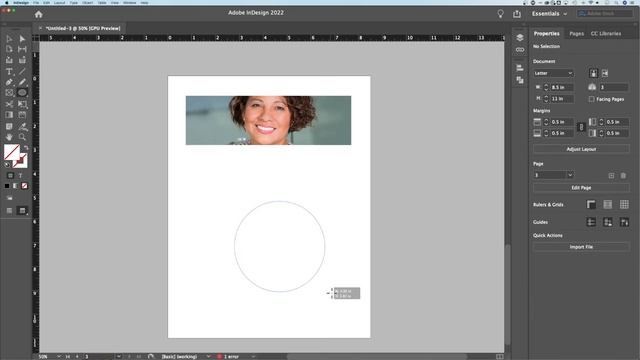Select the Rectangle Frame tool
This screenshot has height=360, width=640.
coord(9,93)
